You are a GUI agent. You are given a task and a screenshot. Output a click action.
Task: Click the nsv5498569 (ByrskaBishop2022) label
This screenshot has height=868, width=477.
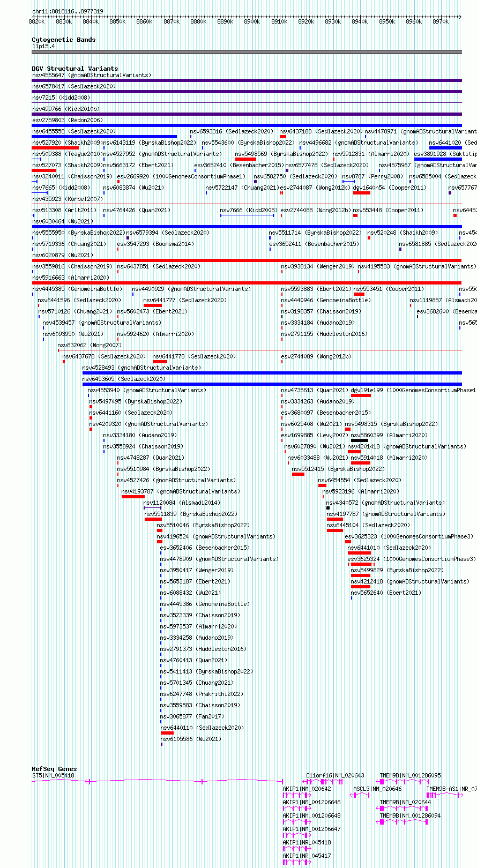click(x=281, y=154)
